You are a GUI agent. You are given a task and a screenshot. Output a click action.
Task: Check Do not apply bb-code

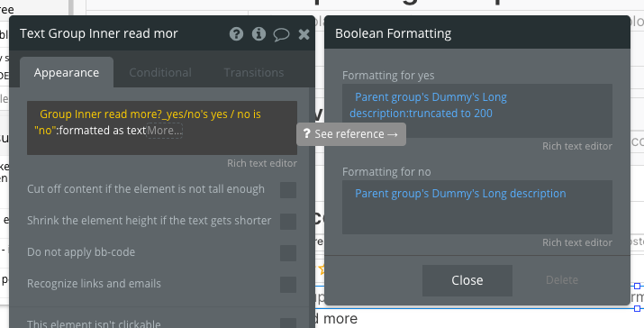click(288, 253)
